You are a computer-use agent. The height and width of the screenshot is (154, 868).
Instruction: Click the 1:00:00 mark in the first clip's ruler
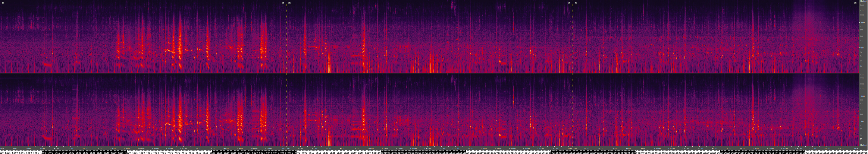(85, 148)
